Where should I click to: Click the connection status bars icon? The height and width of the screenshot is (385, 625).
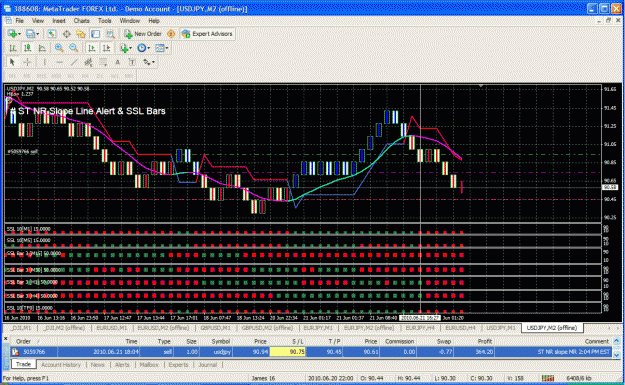[x=548, y=378]
